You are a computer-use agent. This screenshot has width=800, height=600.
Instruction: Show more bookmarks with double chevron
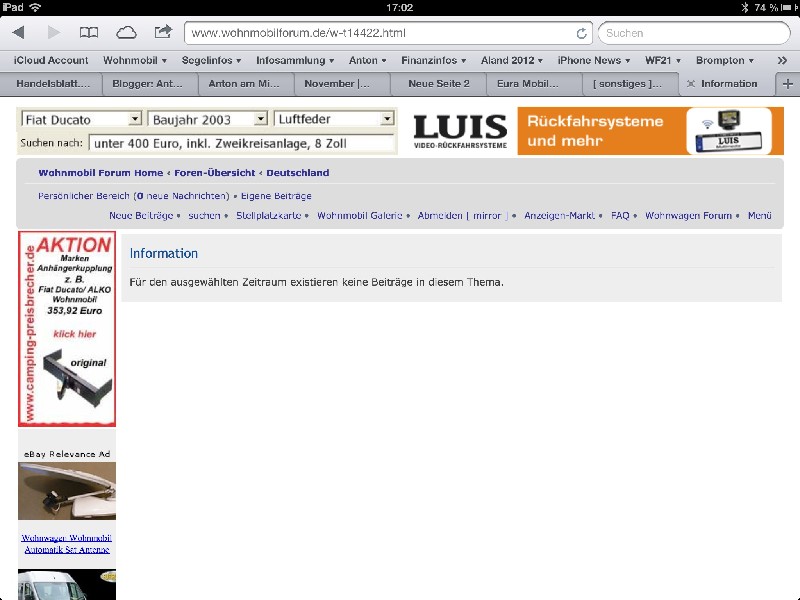tap(783, 60)
